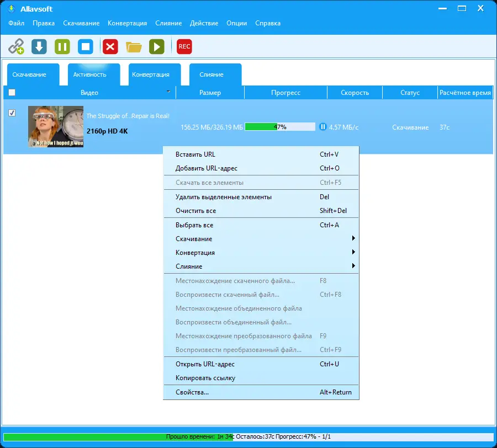Click the title The Struggle of...Repair is Real!
This screenshot has width=497, height=448.
click(x=128, y=116)
